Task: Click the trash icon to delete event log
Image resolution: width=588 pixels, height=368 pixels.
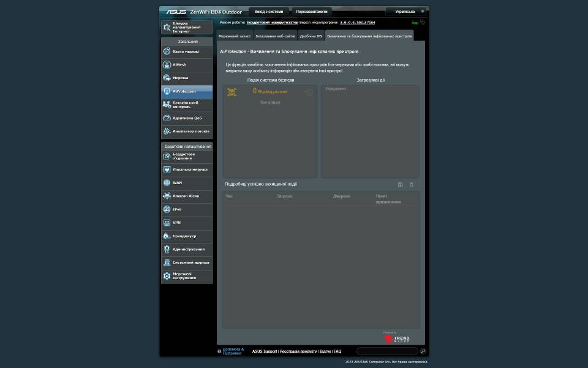Action: 412,185
